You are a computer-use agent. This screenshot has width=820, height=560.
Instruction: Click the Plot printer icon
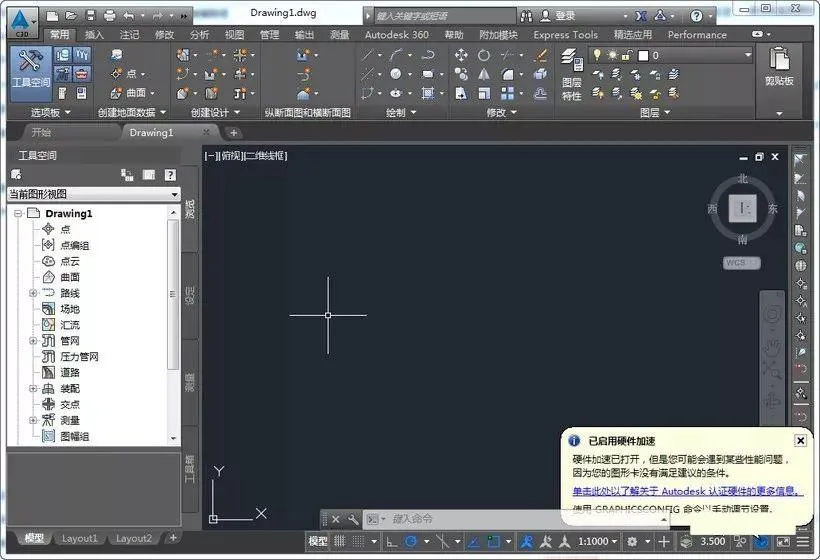tap(109, 16)
